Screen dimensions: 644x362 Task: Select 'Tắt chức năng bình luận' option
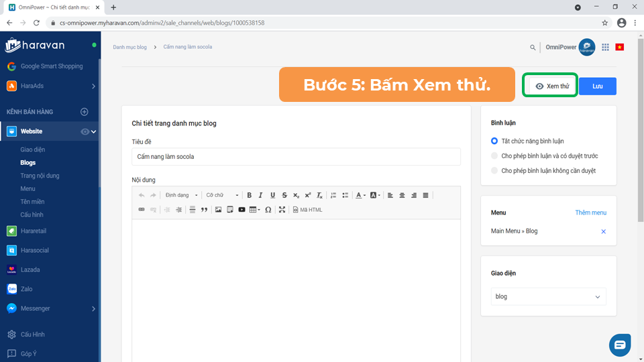[494, 141]
